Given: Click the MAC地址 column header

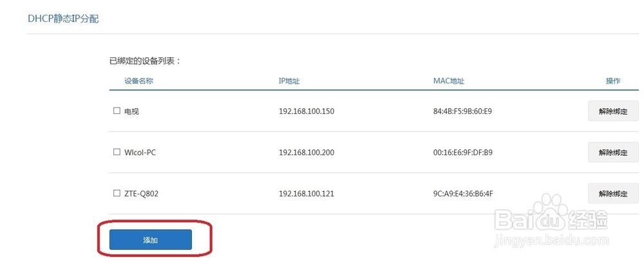Looking at the screenshot, I should pyautogui.click(x=448, y=81).
